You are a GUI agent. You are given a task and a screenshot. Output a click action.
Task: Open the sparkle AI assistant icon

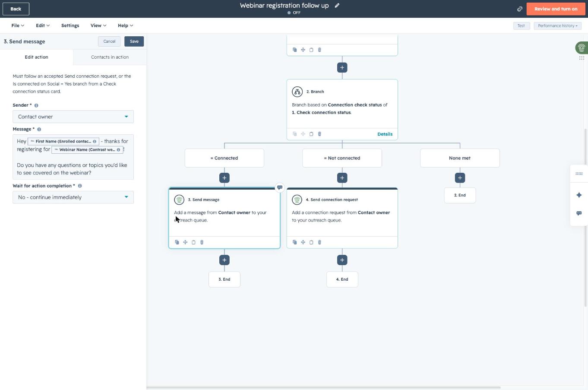pyautogui.click(x=579, y=195)
